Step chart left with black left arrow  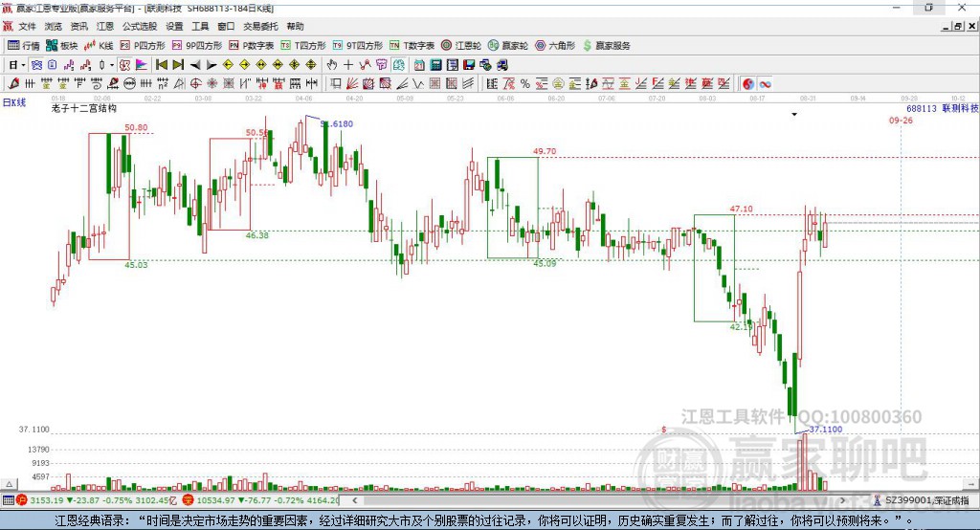(x=195, y=65)
